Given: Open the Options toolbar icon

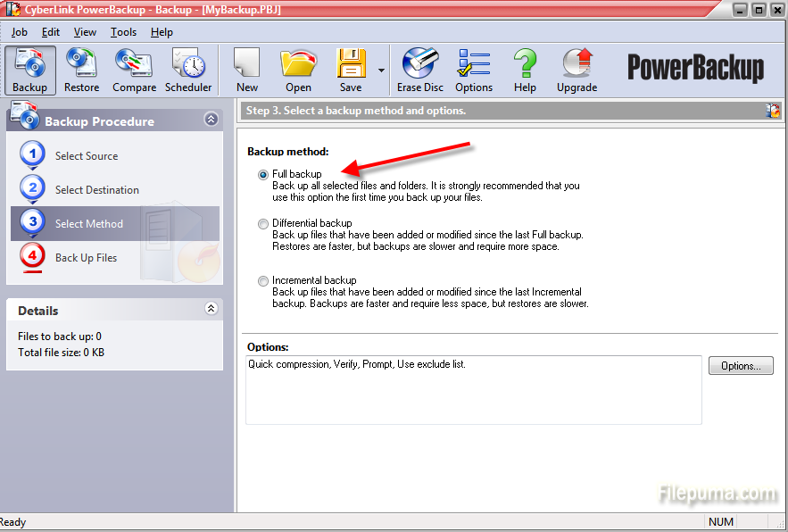Looking at the screenshot, I should pyautogui.click(x=474, y=70).
